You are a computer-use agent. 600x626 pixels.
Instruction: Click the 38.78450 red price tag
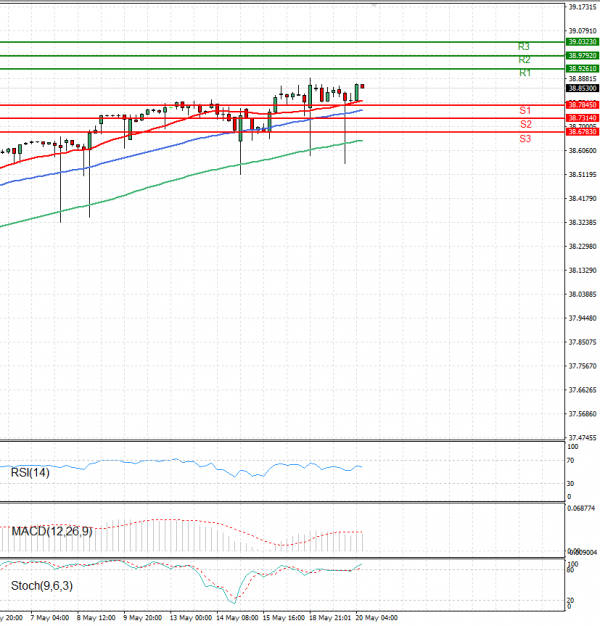(582, 104)
